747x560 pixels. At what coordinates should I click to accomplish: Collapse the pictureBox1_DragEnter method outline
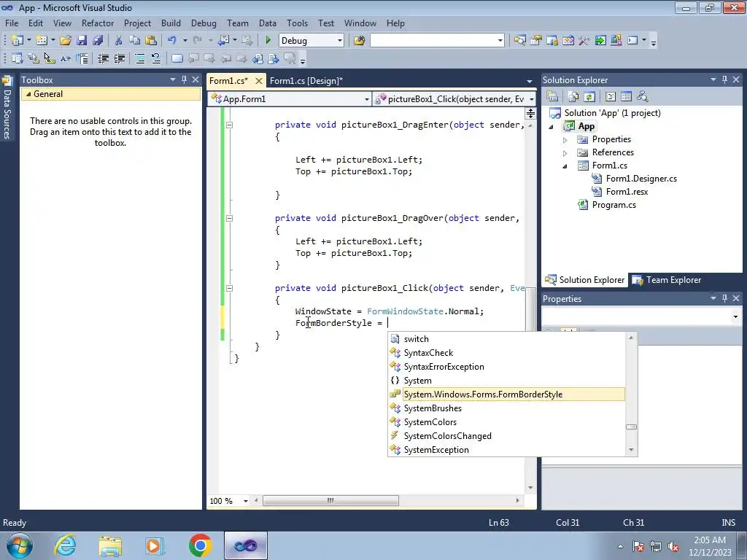[229, 125]
